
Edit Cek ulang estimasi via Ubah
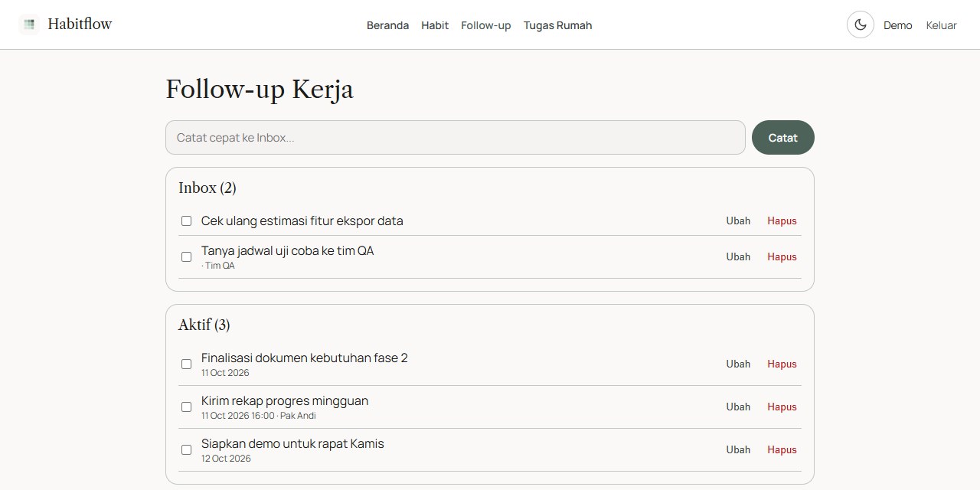[738, 220]
